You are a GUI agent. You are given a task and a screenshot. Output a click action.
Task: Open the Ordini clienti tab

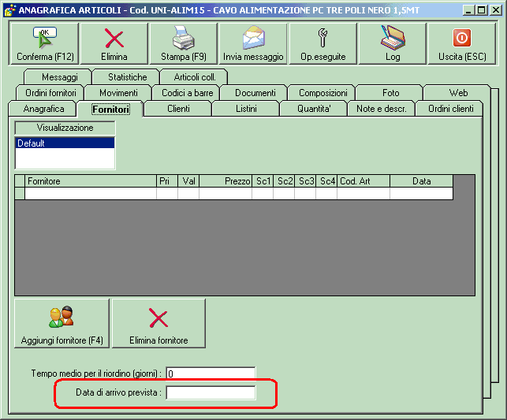click(x=450, y=109)
